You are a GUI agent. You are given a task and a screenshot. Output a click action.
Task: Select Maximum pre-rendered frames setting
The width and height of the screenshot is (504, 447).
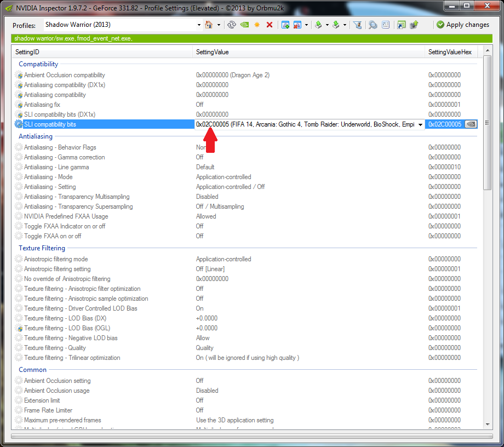(62, 420)
